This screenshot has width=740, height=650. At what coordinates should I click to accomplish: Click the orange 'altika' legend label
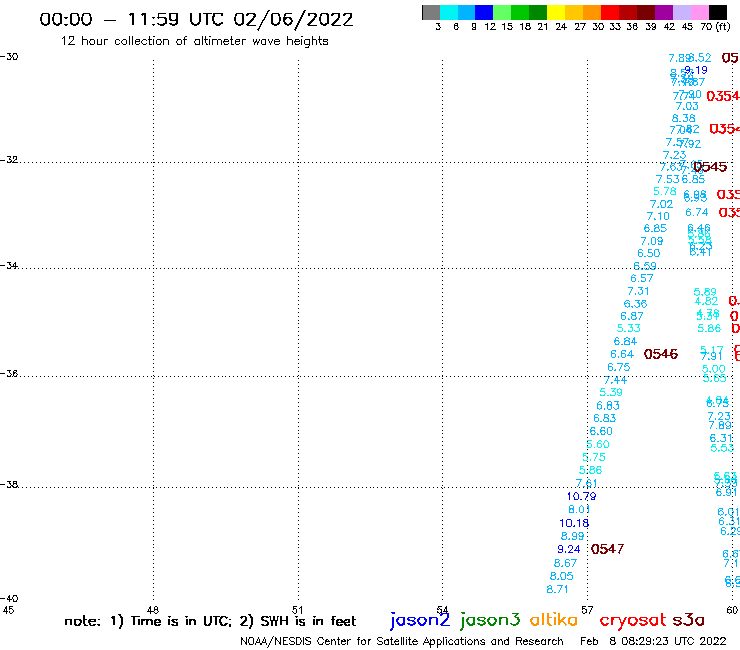(553, 620)
